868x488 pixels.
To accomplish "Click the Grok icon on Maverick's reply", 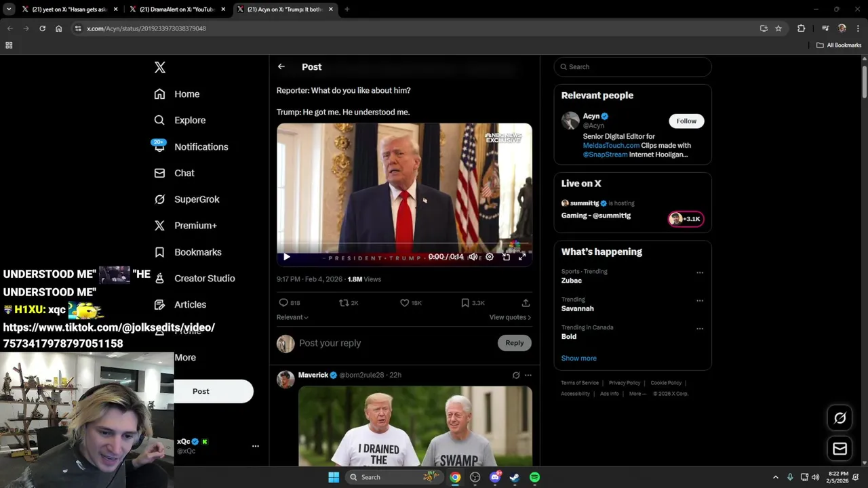I will point(516,375).
